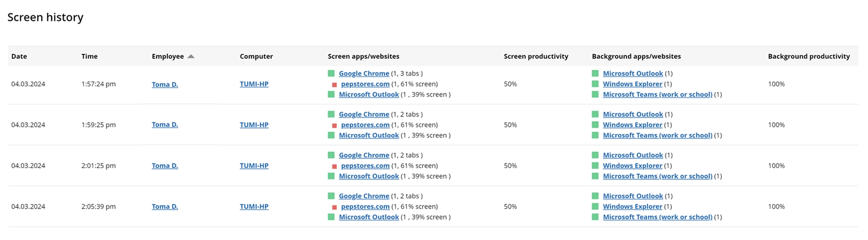Viewport: 868px width, 240px height.
Task: Open Toma D. link in 1:57:24 pm row
Action: pos(165,84)
